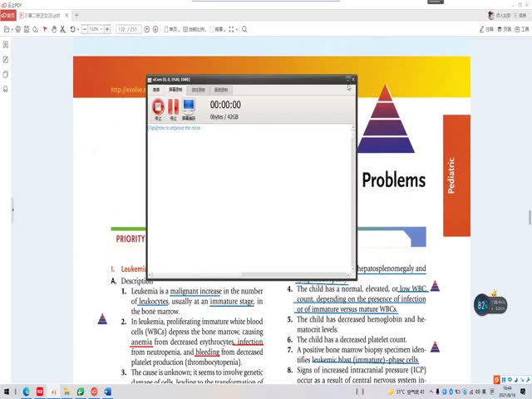This screenshot has width=532, height=399.
Task: Go to the next page arrow
Action: (x=155, y=29)
